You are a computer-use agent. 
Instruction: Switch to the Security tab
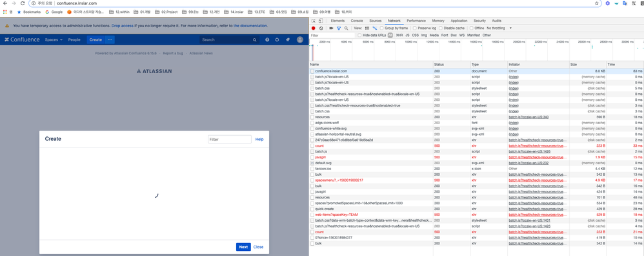479,21
